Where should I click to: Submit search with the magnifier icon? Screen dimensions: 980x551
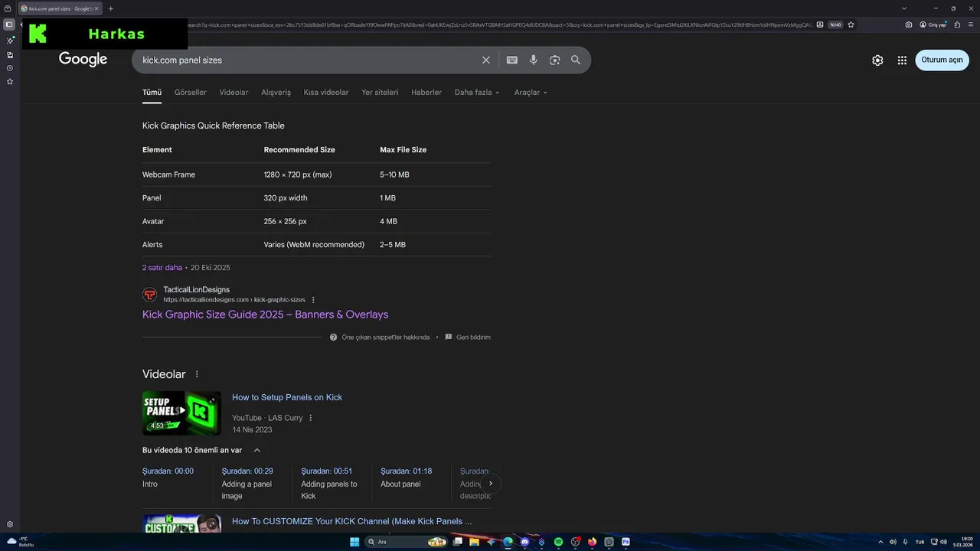[x=576, y=60]
